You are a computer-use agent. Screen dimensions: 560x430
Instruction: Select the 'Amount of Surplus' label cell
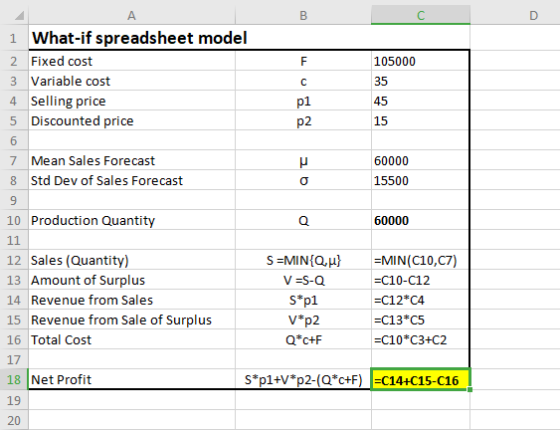pos(132,280)
